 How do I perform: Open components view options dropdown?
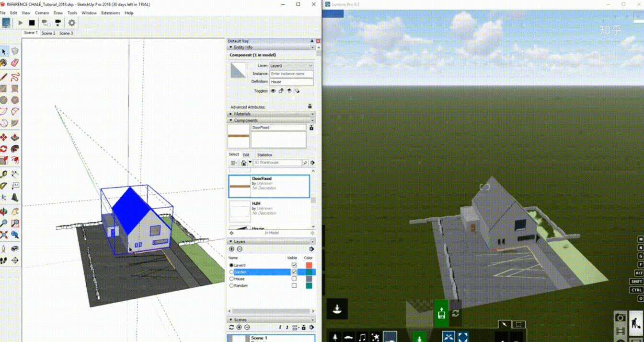(234, 163)
